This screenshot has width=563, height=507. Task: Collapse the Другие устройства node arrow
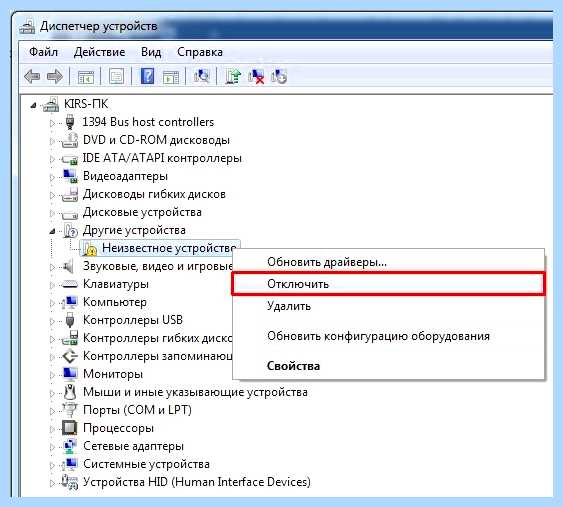pyautogui.click(x=52, y=232)
